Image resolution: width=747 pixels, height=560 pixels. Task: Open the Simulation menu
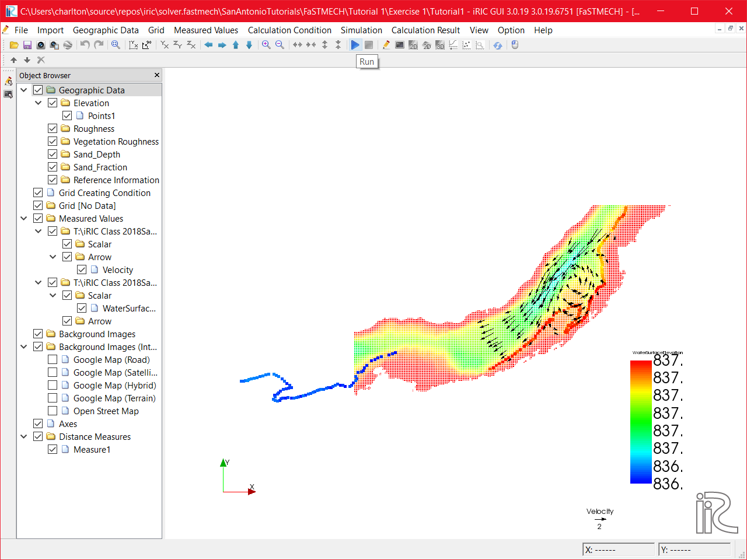tap(361, 30)
